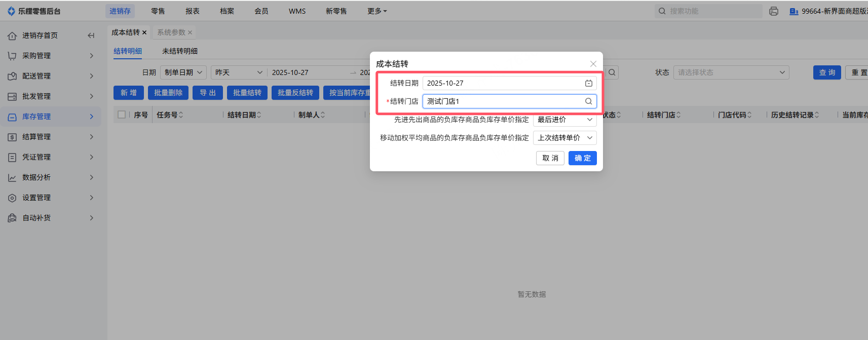Open the 报表 top menu
Screen dimensions: 868x340
pyautogui.click(x=193, y=11)
